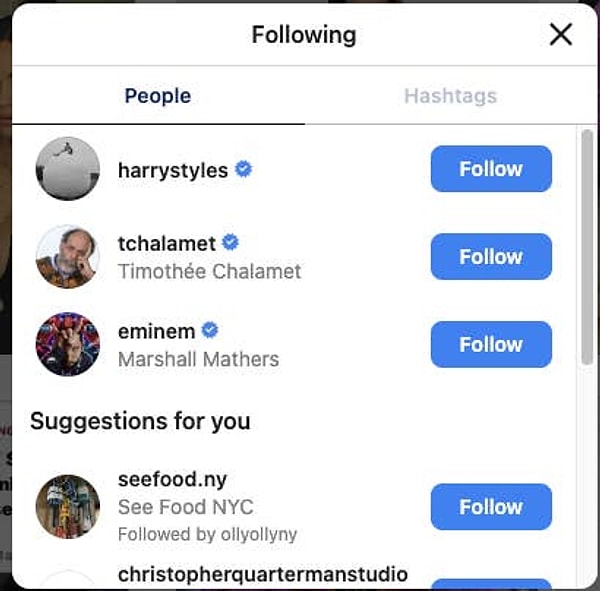Open seefood.ny username link

pyautogui.click(x=173, y=479)
